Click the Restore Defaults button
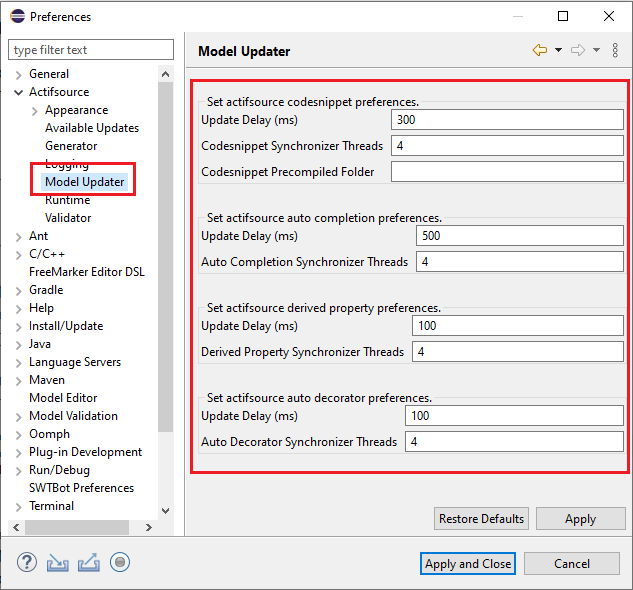This screenshot has height=590, width=633. 481,519
